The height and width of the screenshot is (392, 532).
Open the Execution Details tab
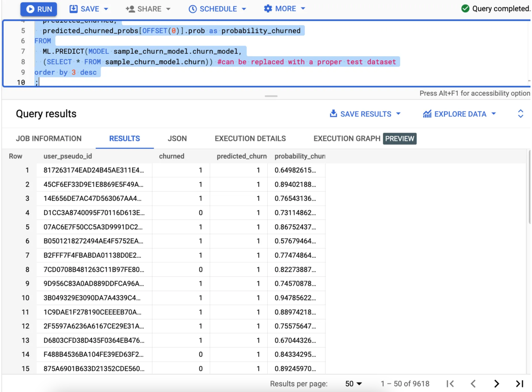250,139
